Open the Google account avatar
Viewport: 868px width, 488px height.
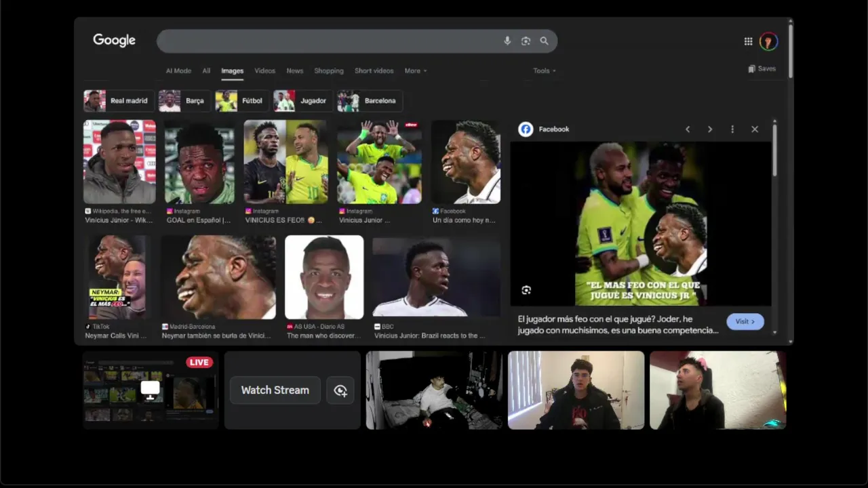click(x=768, y=41)
